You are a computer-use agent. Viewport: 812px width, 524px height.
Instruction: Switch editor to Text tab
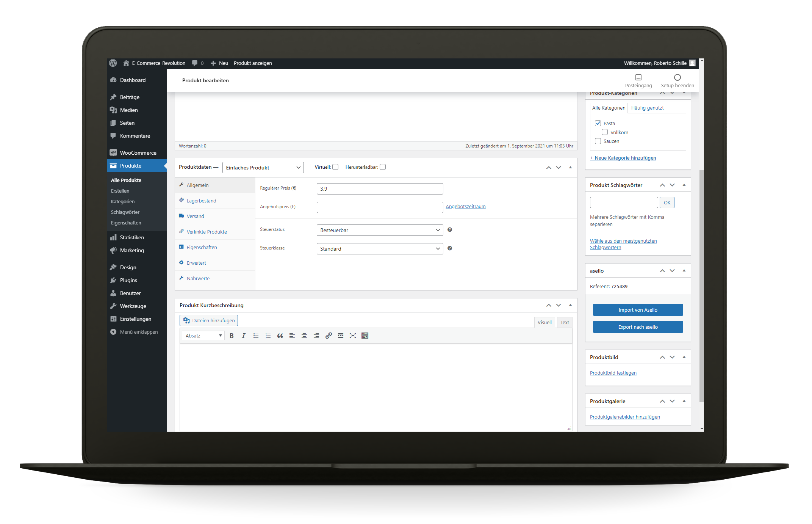click(x=565, y=322)
